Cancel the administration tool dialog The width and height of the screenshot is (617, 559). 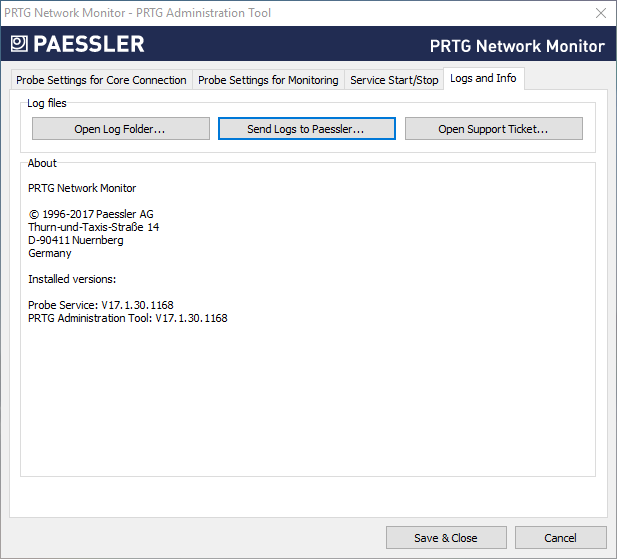(560, 537)
